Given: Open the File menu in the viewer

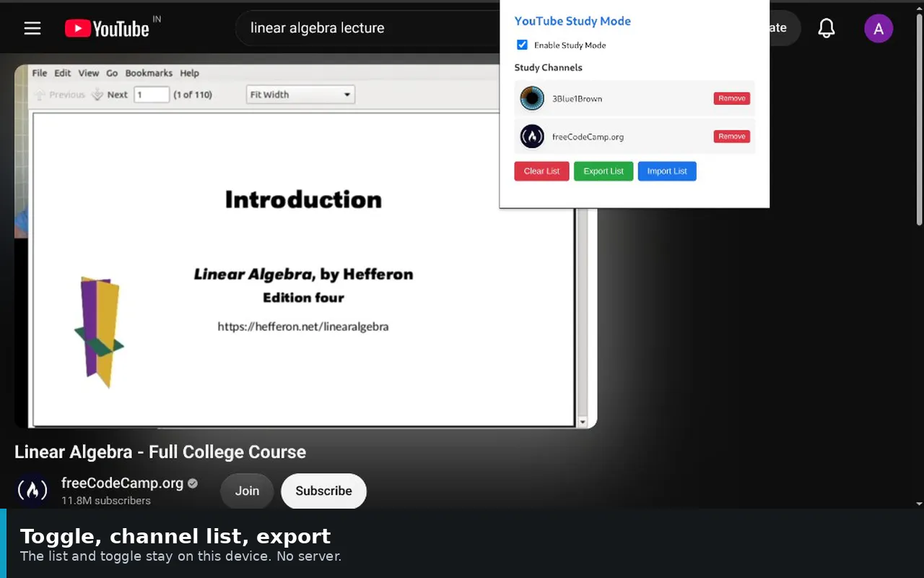Looking at the screenshot, I should pyautogui.click(x=40, y=73).
